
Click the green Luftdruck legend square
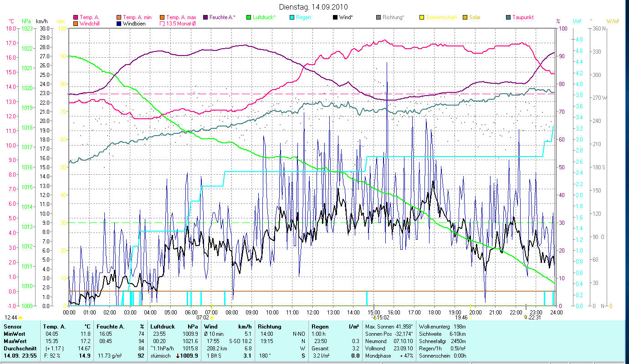coord(249,18)
